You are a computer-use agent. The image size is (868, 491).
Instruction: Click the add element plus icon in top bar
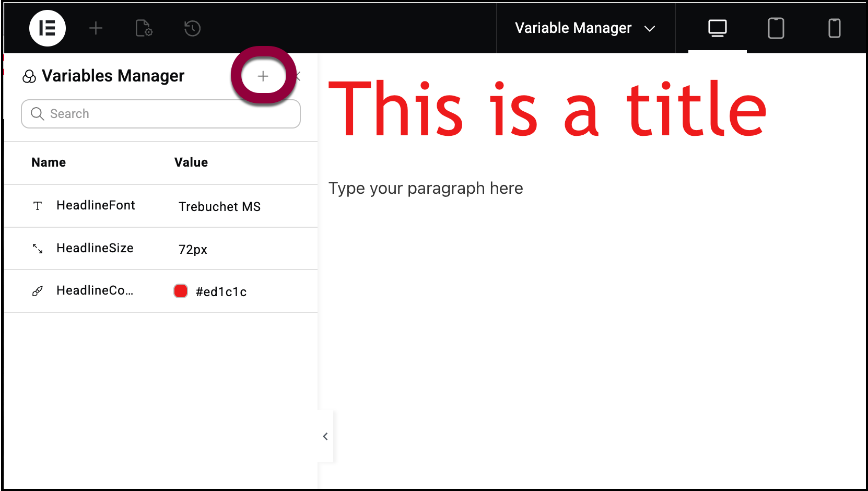coord(96,28)
